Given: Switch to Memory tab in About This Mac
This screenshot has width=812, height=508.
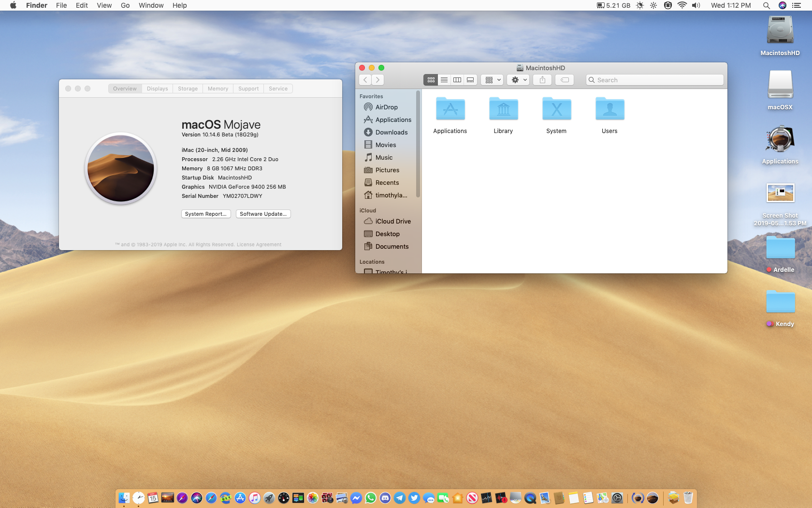Looking at the screenshot, I should point(218,89).
